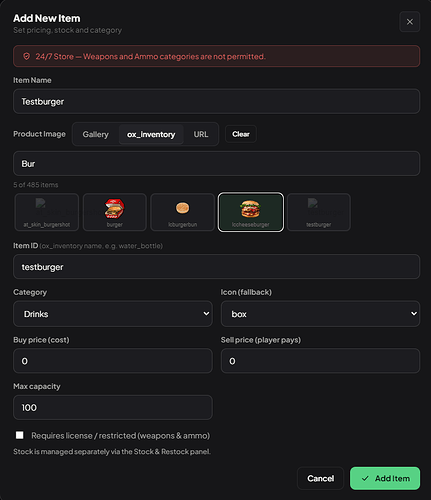The width and height of the screenshot is (431, 500).
Task: Open the Category dropdown showing Drinks
Action: pyautogui.click(x=113, y=314)
